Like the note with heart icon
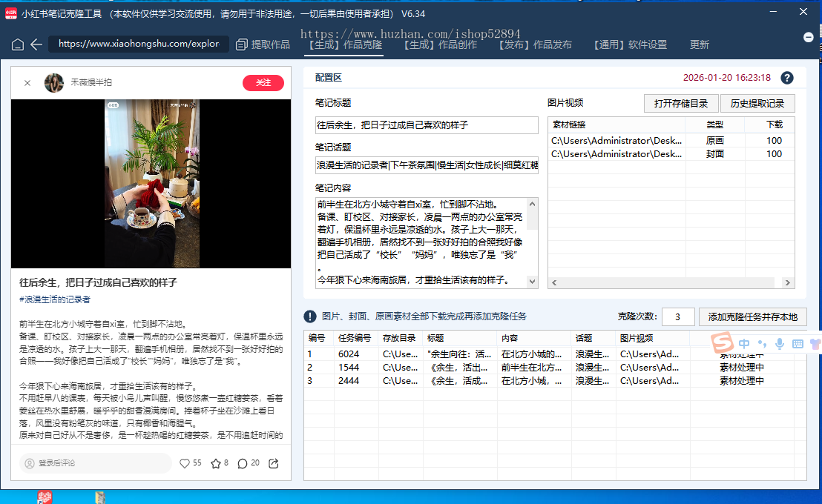822x504 pixels. (185, 463)
